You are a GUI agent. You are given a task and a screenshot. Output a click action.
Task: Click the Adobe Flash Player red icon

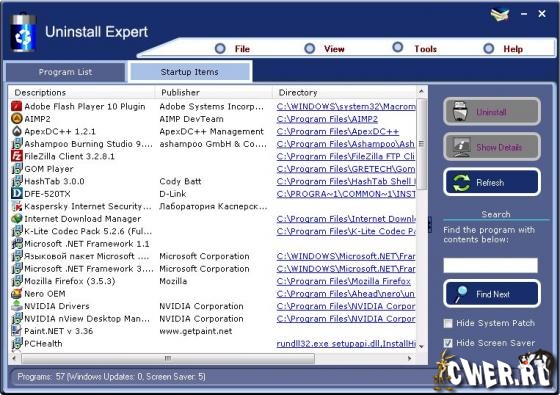click(x=16, y=106)
